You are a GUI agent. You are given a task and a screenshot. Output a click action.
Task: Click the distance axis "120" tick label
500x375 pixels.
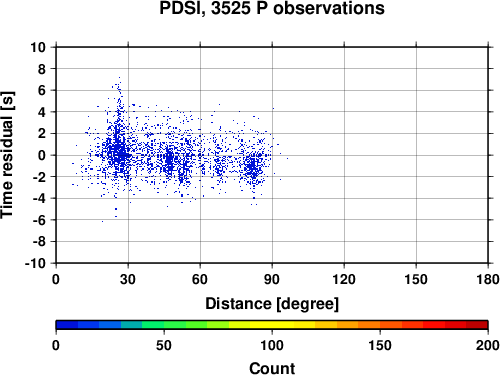[x=344, y=279]
